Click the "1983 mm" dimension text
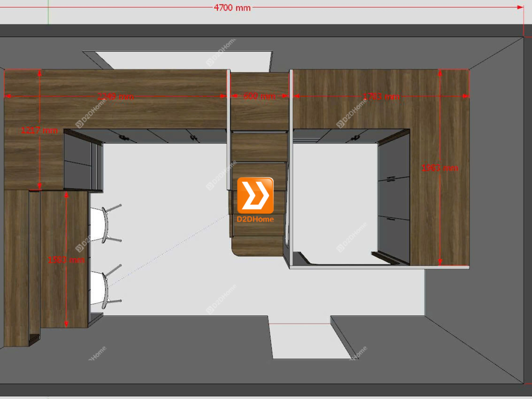Image resolution: width=532 pixels, height=399 pixels. 440,168
